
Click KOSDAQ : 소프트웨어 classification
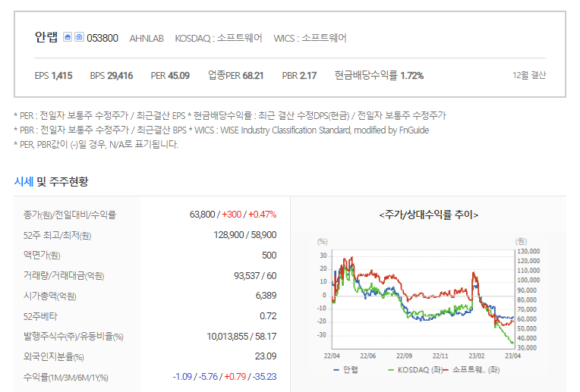coord(218,38)
